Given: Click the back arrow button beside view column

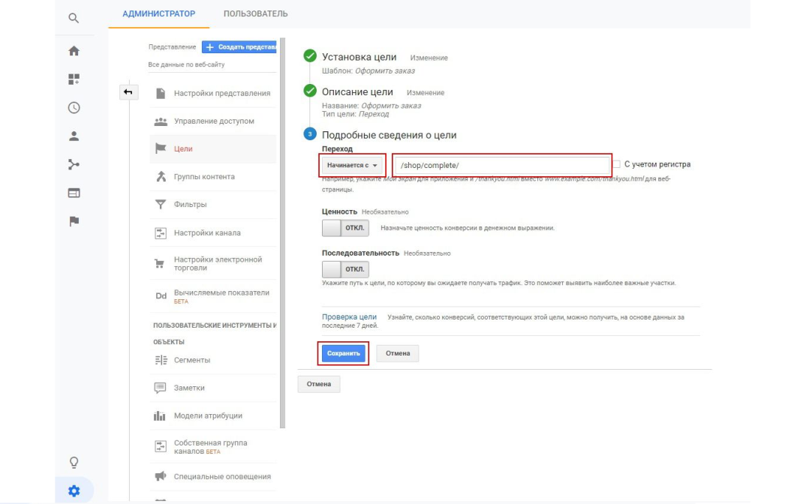Looking at the screenshot, I should coord(128,92).
